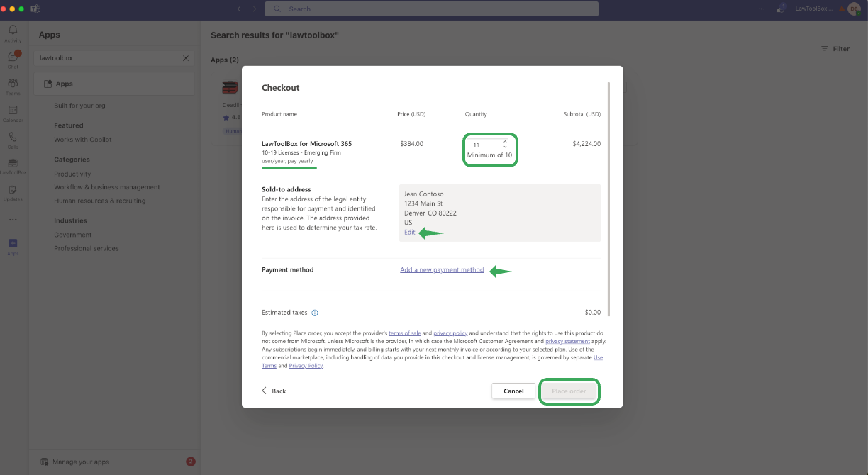The width and height of the screenshot is (868, 475).
Task: Edit the sold-to address
Action: coord(410,233)
